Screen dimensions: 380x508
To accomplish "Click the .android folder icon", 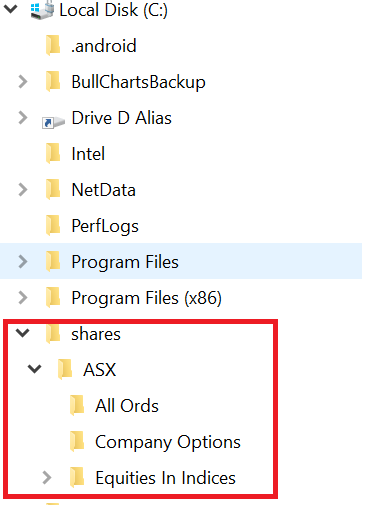I will [53, 45].
